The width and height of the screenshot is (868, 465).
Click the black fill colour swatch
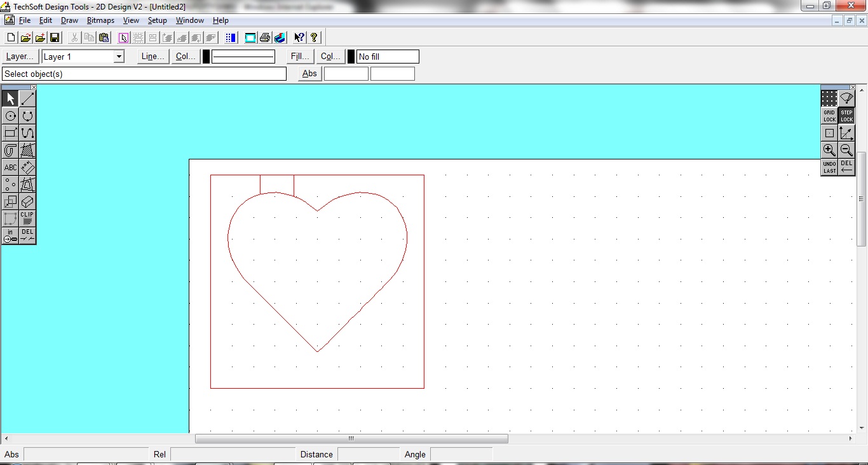click(351, 57)
